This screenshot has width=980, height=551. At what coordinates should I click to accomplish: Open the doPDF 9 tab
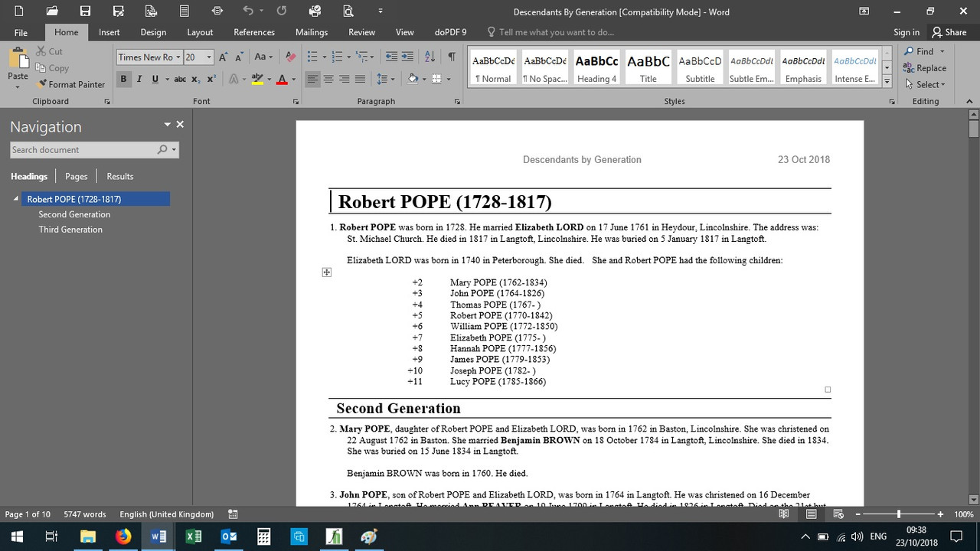click(450, 32)
